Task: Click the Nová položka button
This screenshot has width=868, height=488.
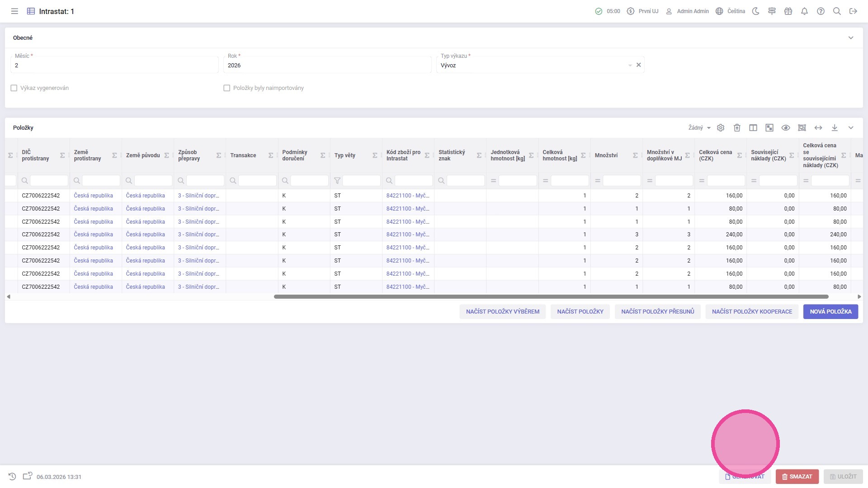Action: point(830,312)
